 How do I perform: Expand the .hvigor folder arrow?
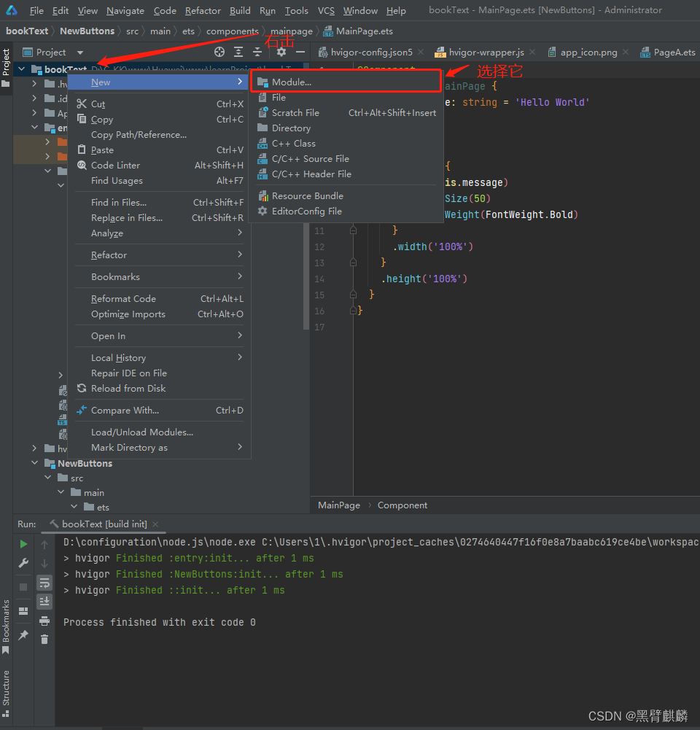click(x=35, y=84)
